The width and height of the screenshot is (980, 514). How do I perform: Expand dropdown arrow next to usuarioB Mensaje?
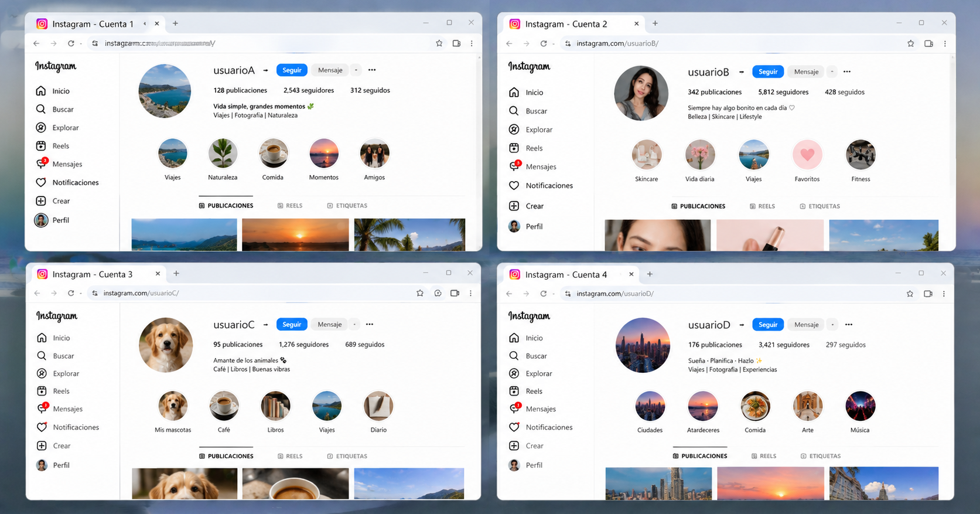tap(832, 72)
